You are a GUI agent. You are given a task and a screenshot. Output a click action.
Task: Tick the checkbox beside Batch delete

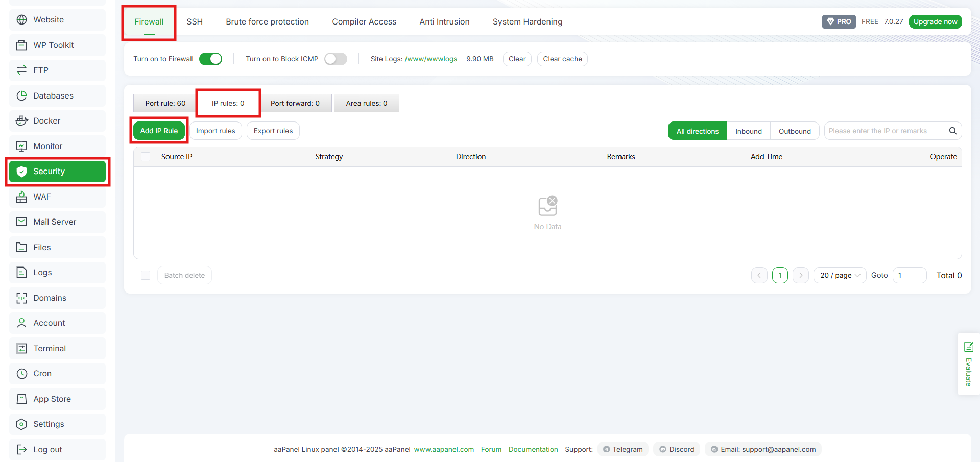[146, 275]
